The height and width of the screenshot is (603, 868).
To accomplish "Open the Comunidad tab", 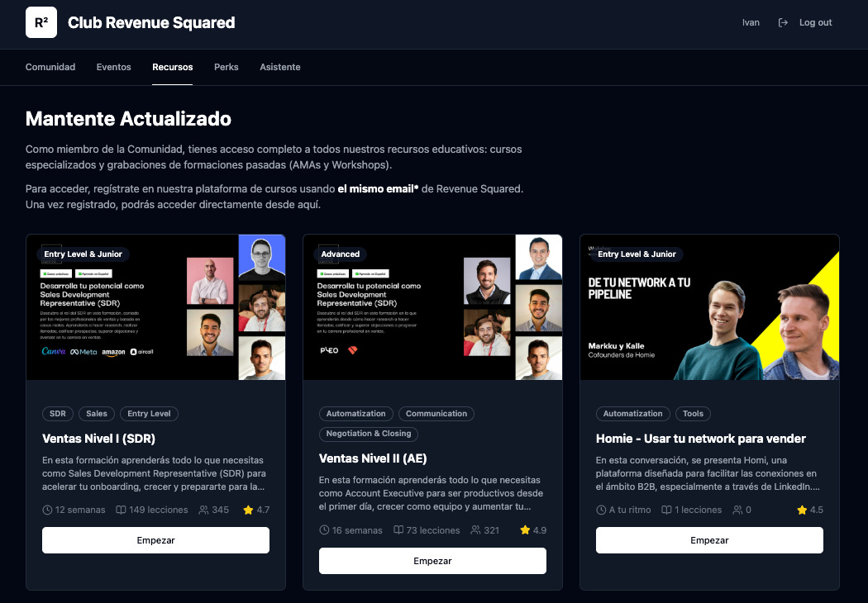I will point(50,67).
